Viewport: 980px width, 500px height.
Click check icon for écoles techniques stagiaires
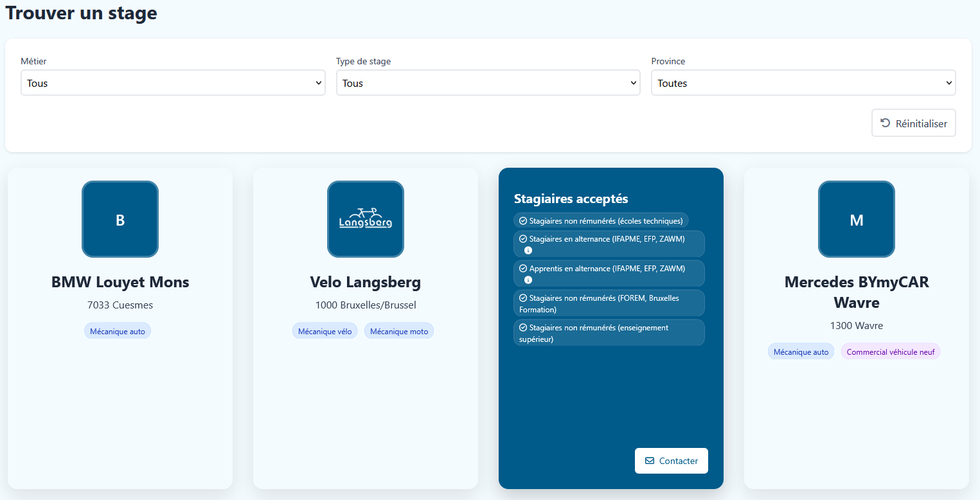pyautogui.click(x=523, y=221)
